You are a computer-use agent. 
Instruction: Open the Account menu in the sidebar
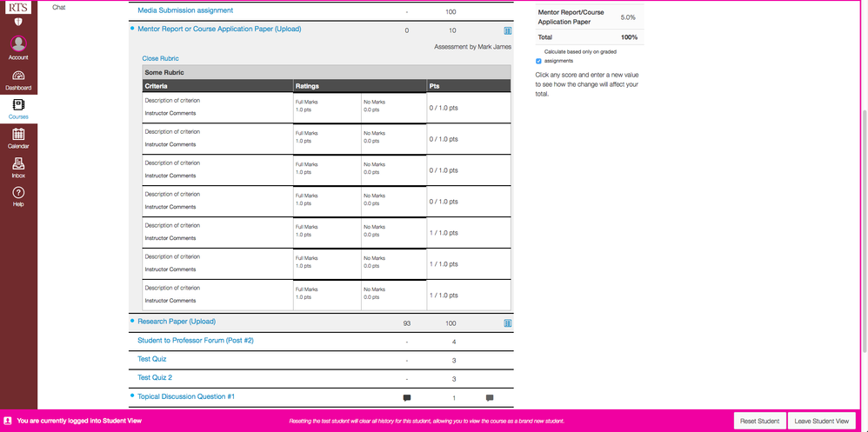pos(18,47)
